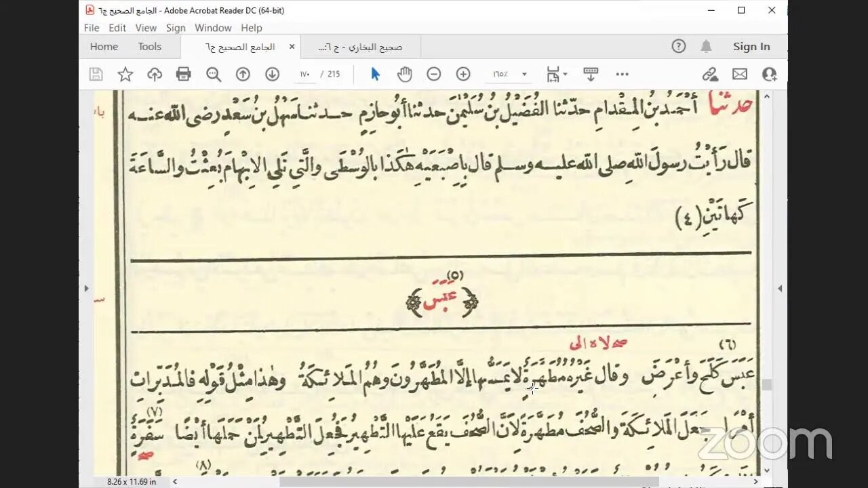Click the Sign In button

[x=751, y=47]
